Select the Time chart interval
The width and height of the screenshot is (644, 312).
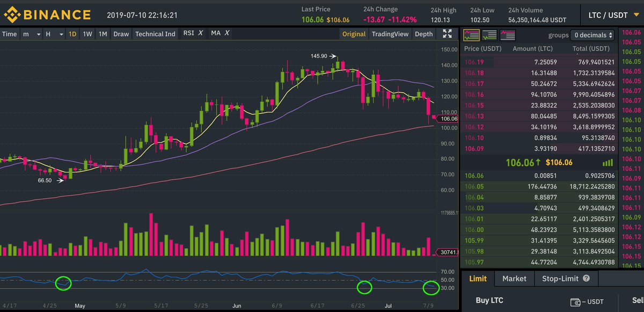10,34
